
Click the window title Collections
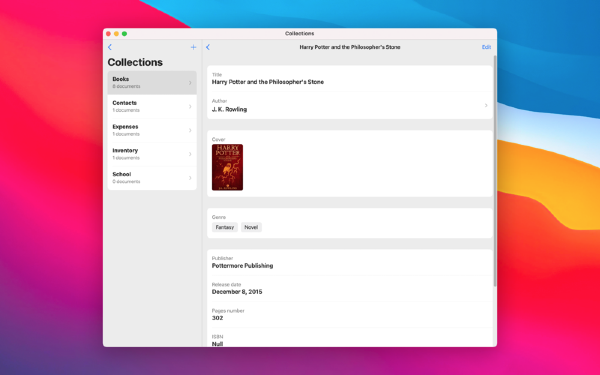[300, 34]
